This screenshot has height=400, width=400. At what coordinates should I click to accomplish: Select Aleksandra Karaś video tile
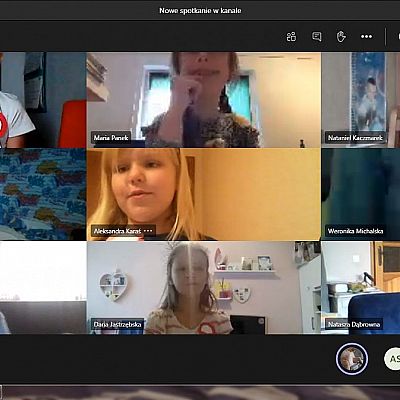pyautogui.click(x=204, y=194)
